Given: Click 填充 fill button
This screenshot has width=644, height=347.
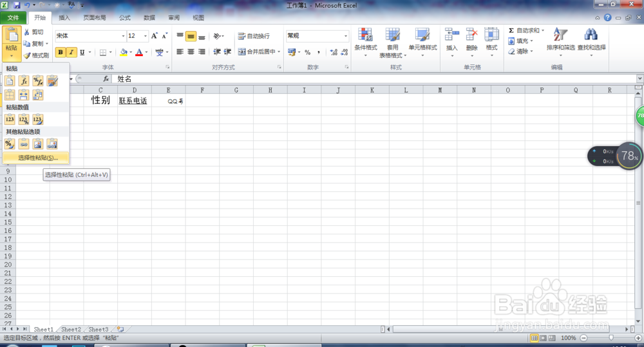Looking at the screenshot, I should pos(520,41).
